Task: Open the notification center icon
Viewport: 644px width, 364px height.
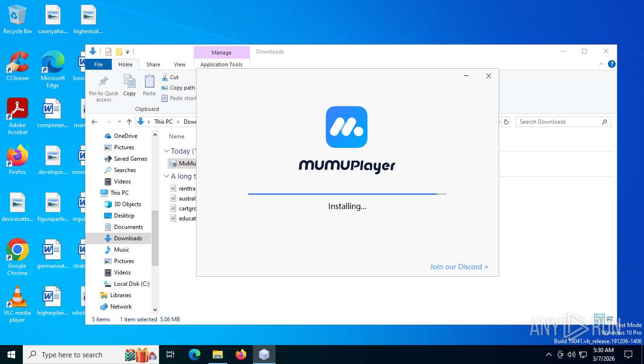Action: (628, 355)
